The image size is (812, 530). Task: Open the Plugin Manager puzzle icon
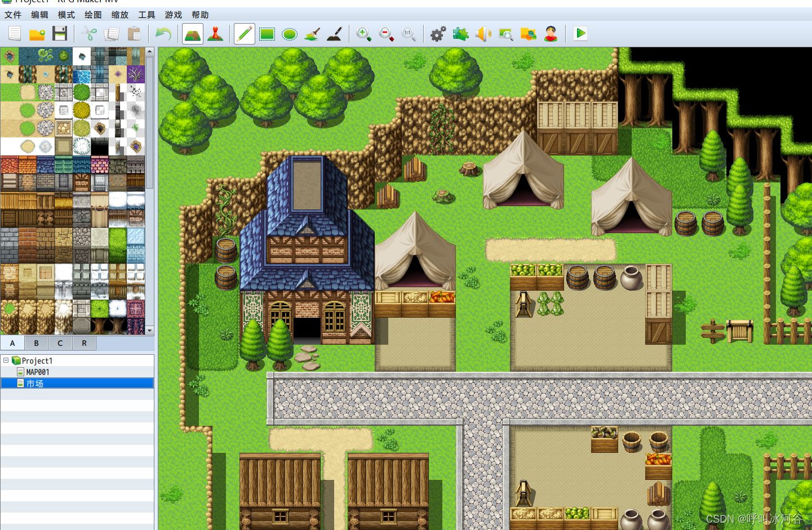click(461, 34)
